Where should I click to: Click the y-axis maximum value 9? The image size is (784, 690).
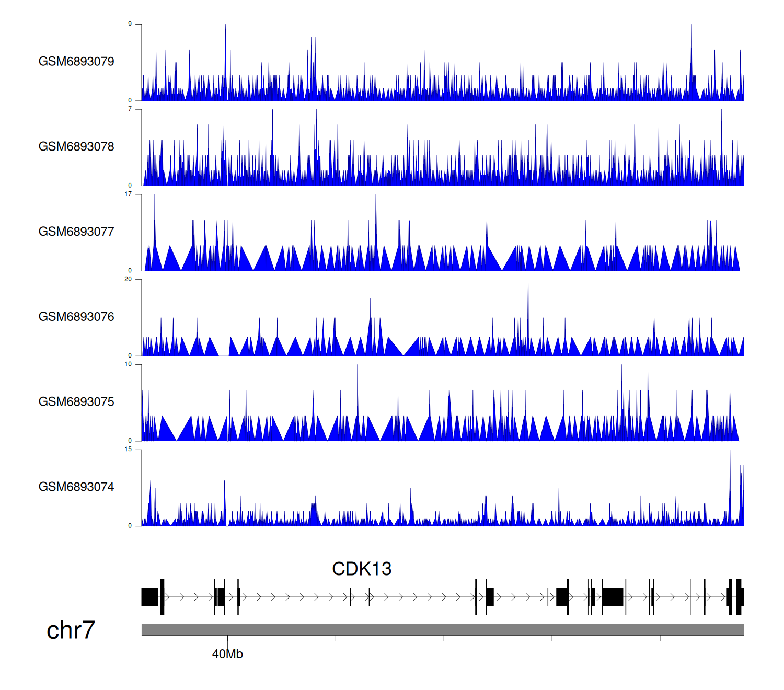[x=130, y=24]
